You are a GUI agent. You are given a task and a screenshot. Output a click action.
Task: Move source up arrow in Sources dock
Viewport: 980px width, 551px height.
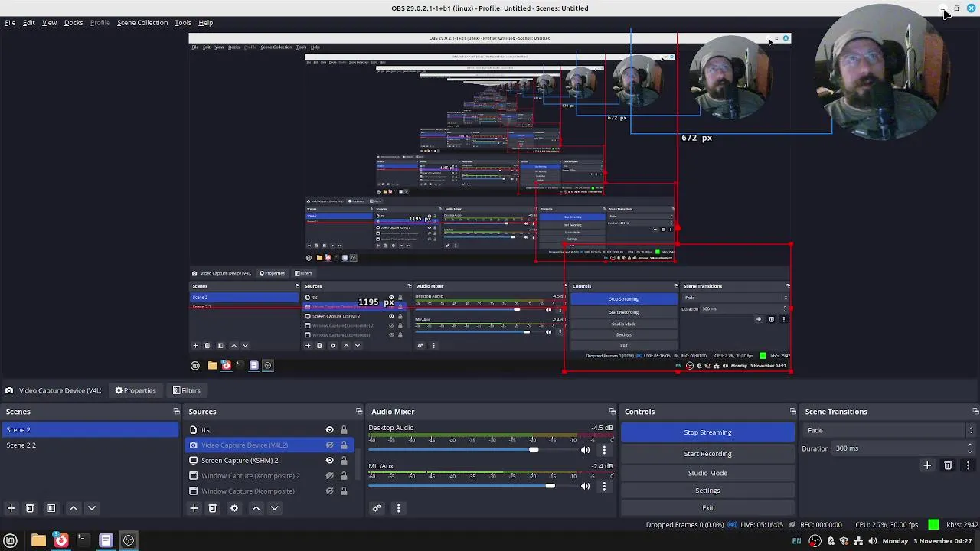tap(256, 508)
